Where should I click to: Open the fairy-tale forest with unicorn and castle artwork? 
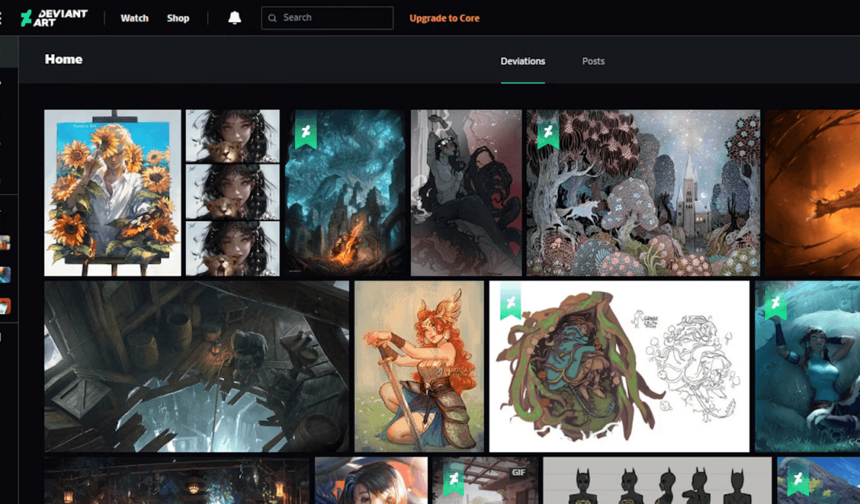click(644, 193)
